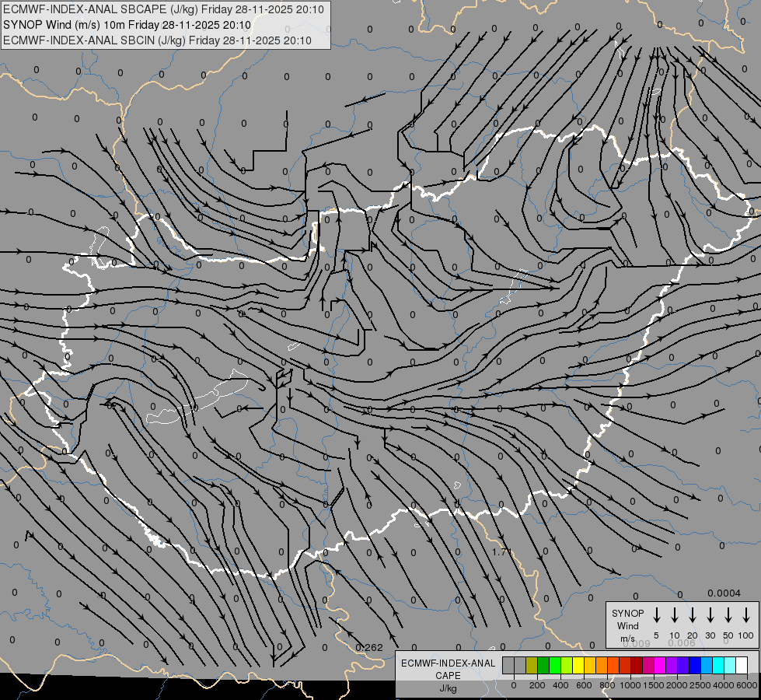Click the 600 tick label on CAPE scale
Screen dimensions: 761x700
tap(584, 685)
